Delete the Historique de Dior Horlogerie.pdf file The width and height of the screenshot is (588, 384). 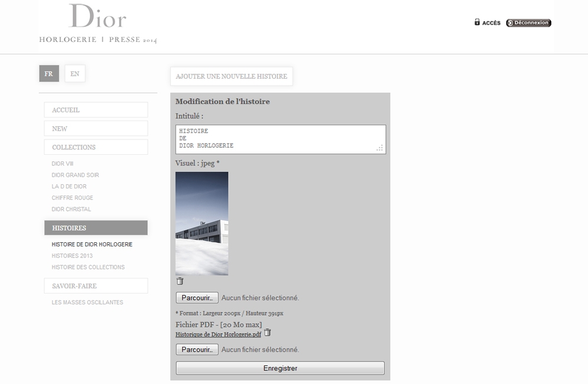(267, 332)
